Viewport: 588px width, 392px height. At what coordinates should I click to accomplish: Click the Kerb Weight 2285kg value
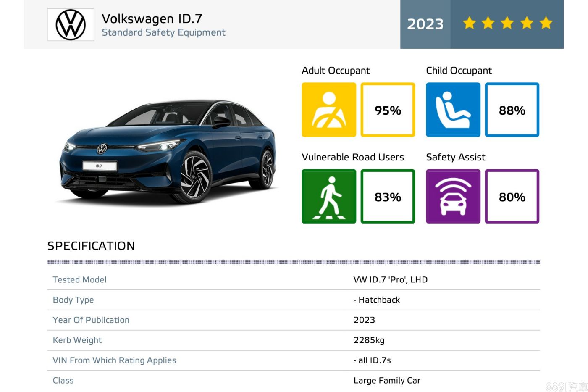click(369, 340)
